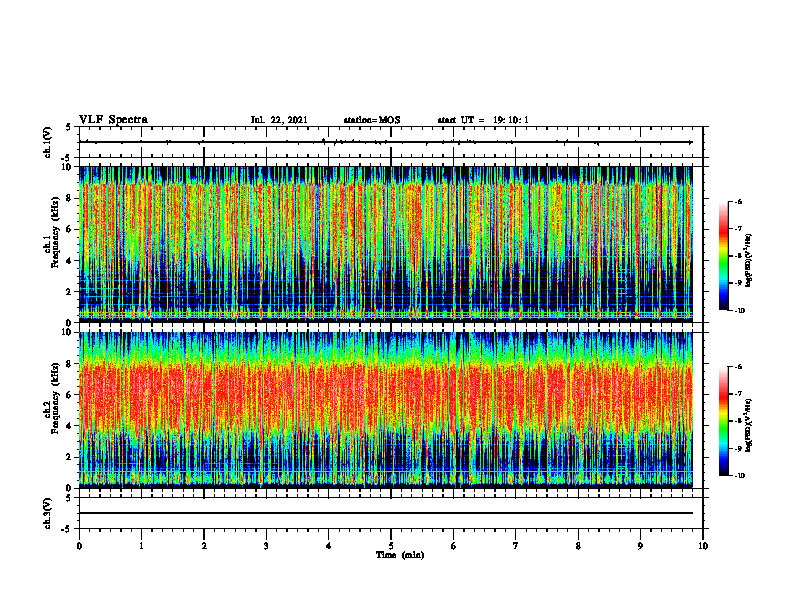
Task: Click the "8" kHz tick of ch.1 spectrogram
Action: click(x=70, y=198)
